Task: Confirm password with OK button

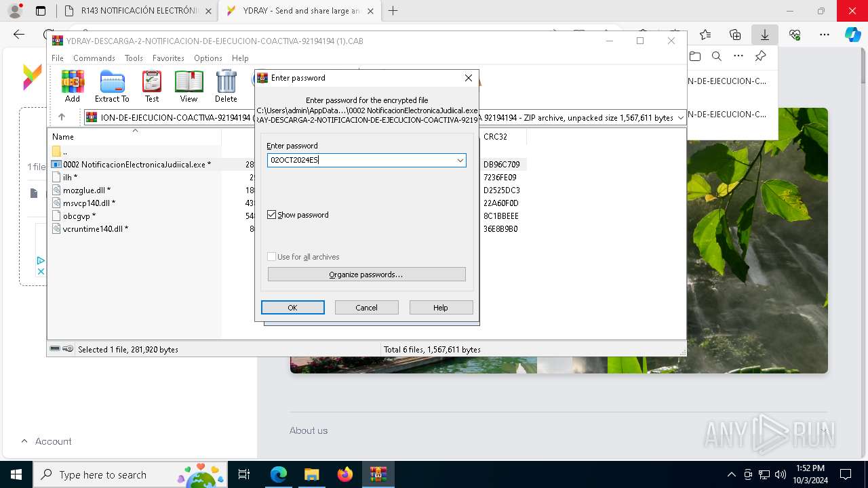Action: coord(293,308)
